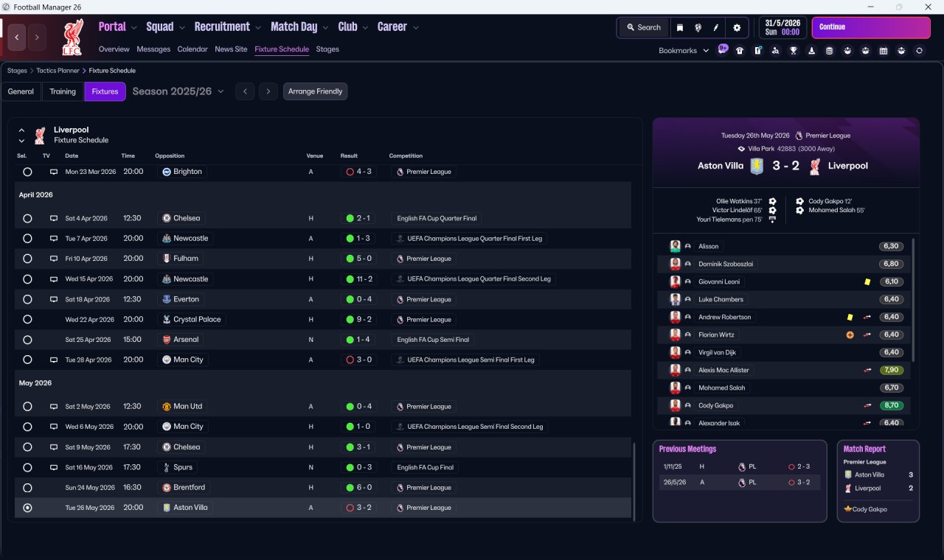Click the date and time display
944x560 pixels.
(782, 28)
